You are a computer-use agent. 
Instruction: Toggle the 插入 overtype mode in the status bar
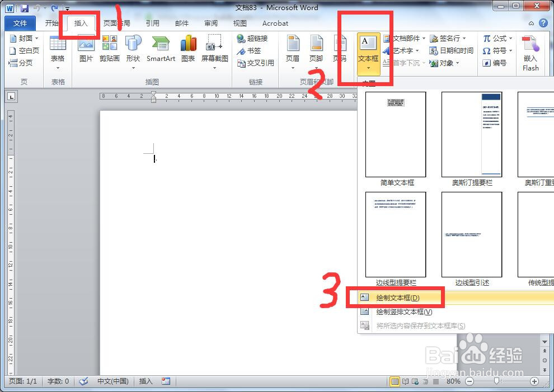145,381
